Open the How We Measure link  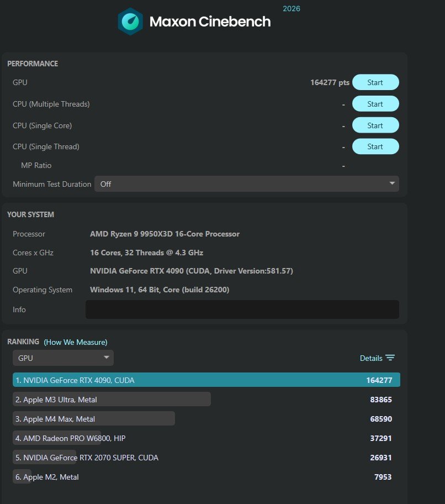[76, 342]
